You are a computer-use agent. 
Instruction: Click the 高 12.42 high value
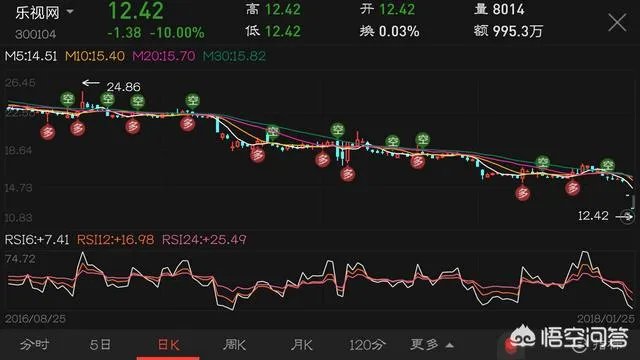(x=273, y=9)
